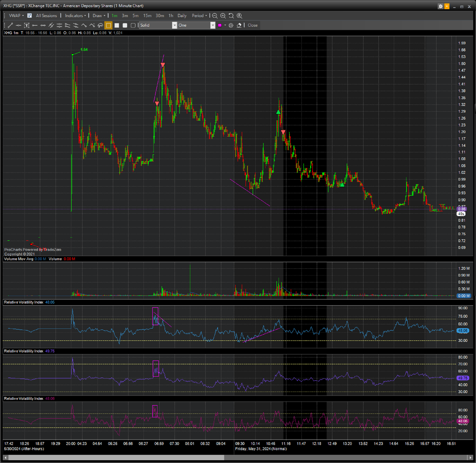The image size is (476, 463).
Task: Click the 48.05 RVI value badge
Action: [x=463, y=330]
